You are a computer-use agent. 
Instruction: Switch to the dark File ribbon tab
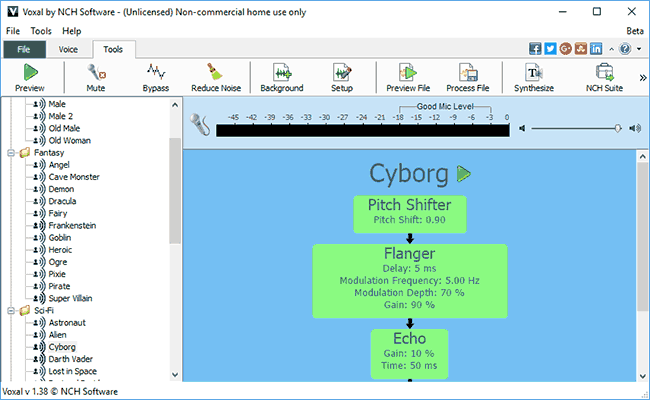[x=24, y=49]
